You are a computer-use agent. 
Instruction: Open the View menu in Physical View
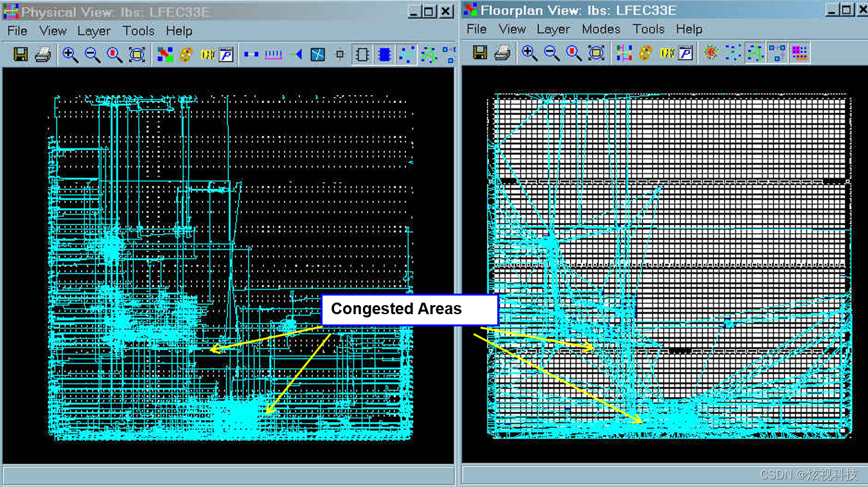pyautogui.click(x=53, y=31)
